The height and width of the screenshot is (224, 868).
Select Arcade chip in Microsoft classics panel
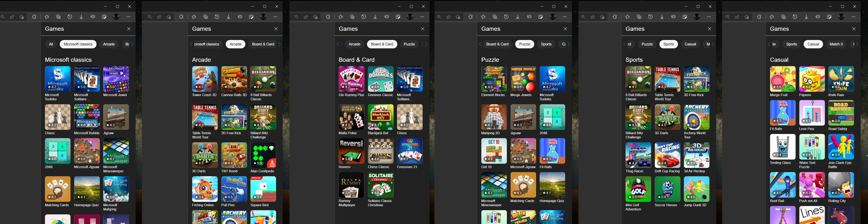pos(109,44)
